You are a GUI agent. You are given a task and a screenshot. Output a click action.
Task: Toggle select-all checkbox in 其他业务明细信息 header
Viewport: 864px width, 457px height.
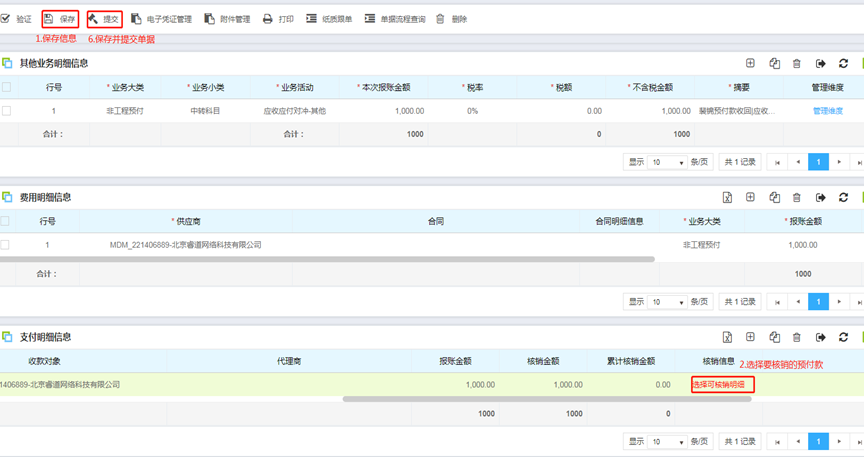tap(7, 87)
